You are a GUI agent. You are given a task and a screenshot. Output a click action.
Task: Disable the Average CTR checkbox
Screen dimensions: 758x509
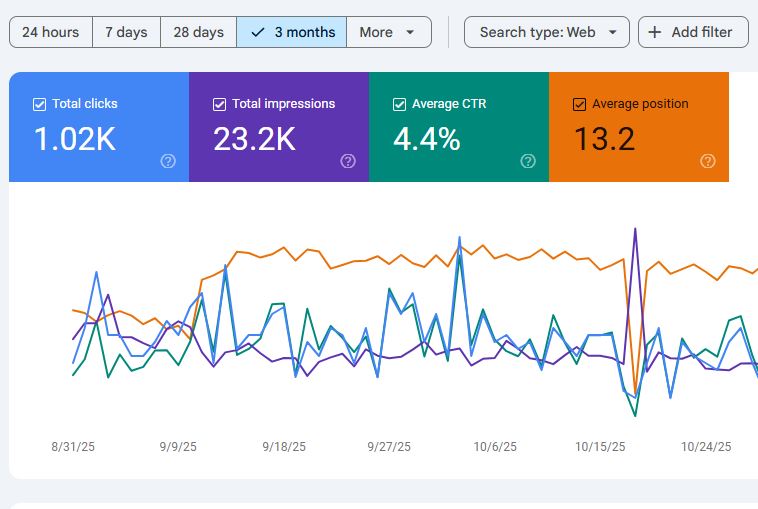(400, 104)
